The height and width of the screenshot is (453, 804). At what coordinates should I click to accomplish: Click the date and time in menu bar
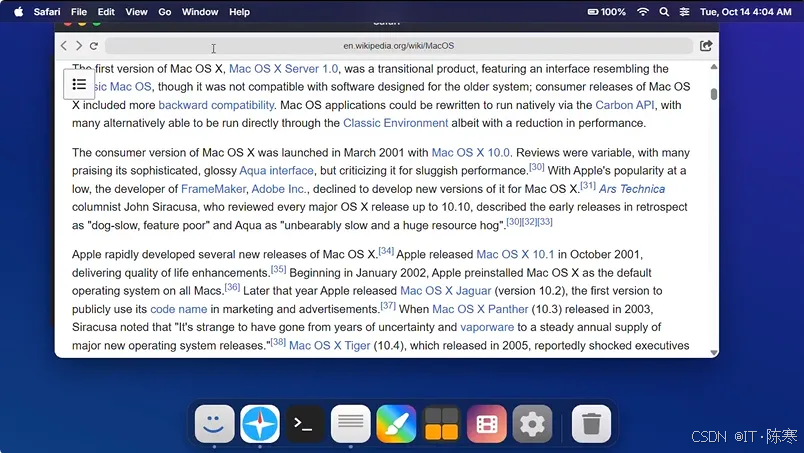click(x=746, y=12)
